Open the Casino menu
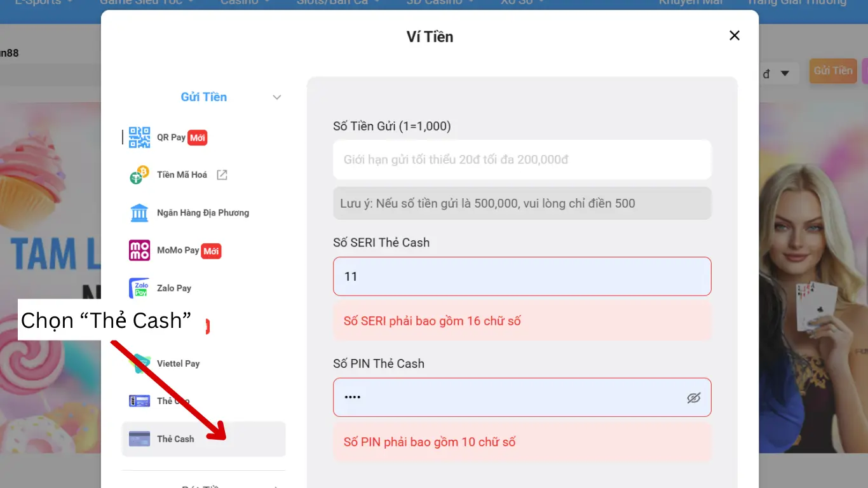Viewport: 868px width, 488px height. [238, 3]
